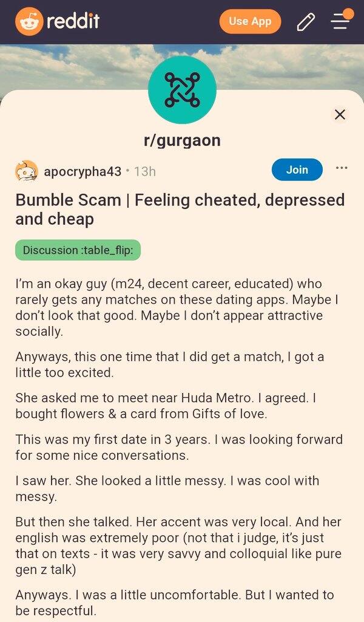The width and height of the screenshot is (364, 622).
Task: Click the reddit wordmark in header
Action: click(x=73, y=21)
